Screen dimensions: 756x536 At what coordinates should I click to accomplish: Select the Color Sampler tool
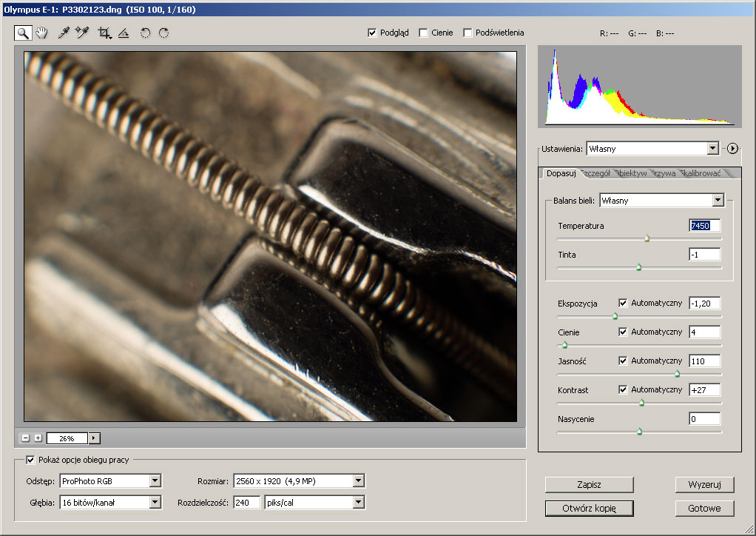click(x=82, y=33)
